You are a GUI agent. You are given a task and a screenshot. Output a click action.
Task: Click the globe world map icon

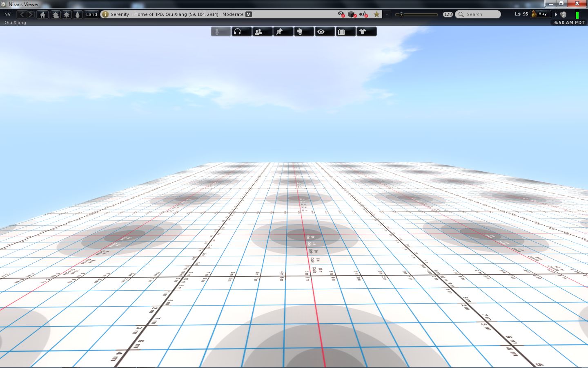(x=304, y=31)
